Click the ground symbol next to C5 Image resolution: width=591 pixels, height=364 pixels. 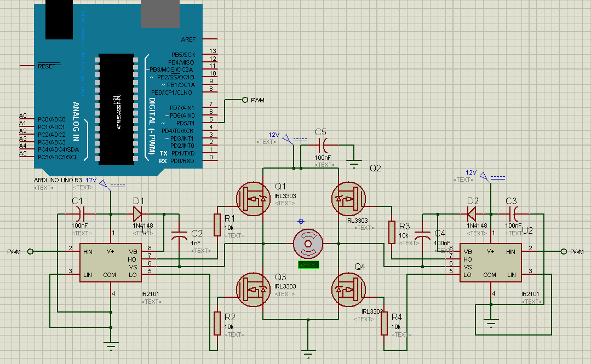click(x=353, y=164)
